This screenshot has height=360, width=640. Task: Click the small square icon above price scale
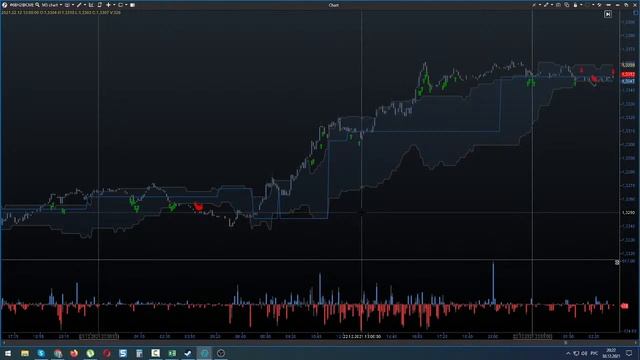[x=636, y=13]
